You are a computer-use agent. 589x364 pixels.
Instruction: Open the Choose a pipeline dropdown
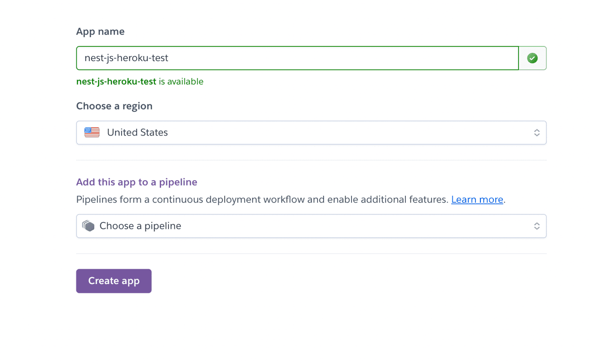(x=311, y=226)
